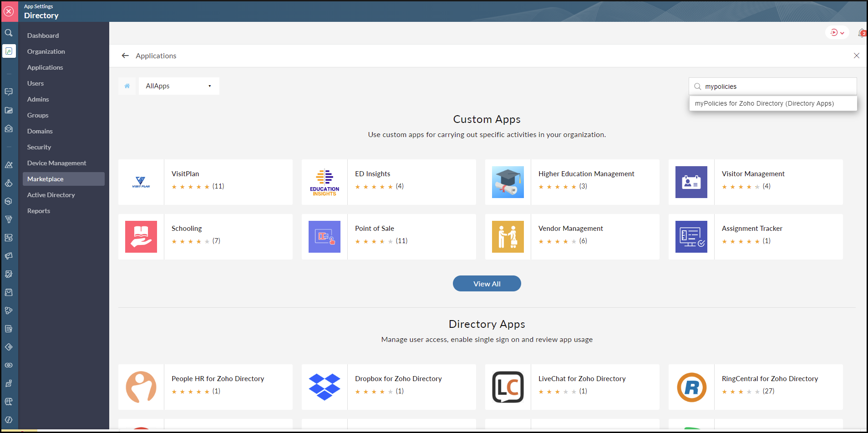Viewport: 868px width, 433px height.
Task: Click the ED Insights app title
Action: click(373, 174)
